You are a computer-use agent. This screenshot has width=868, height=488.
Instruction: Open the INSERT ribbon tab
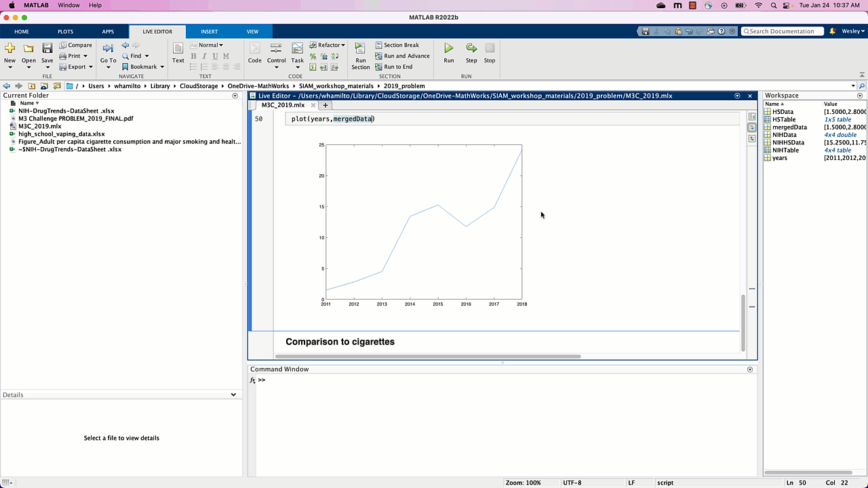[209, 31]
